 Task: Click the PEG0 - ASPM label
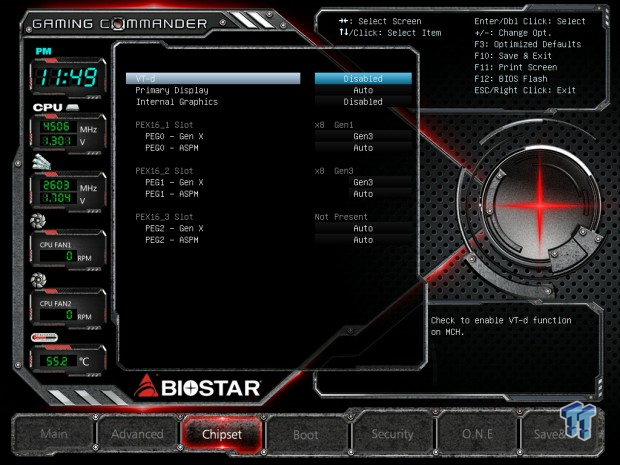(x=172, y=148)
